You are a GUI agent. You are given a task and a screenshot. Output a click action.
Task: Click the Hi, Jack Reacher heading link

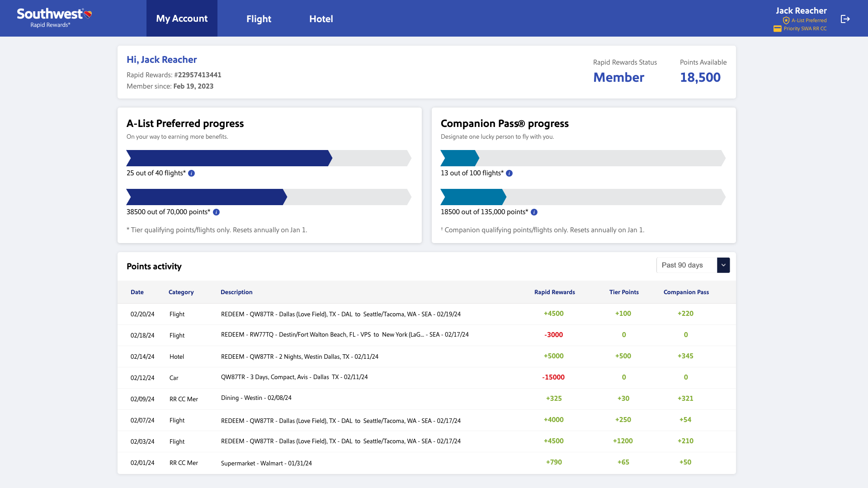coord(162,59)
